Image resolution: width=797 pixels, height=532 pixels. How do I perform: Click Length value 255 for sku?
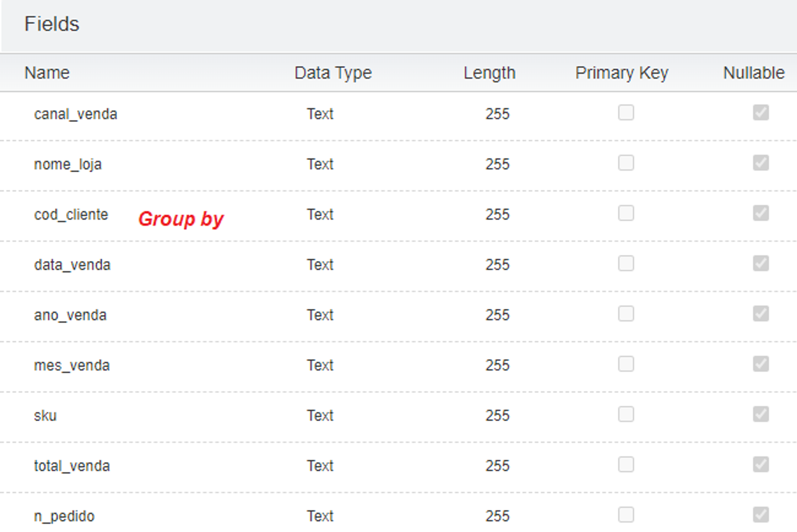pos(497,416)
